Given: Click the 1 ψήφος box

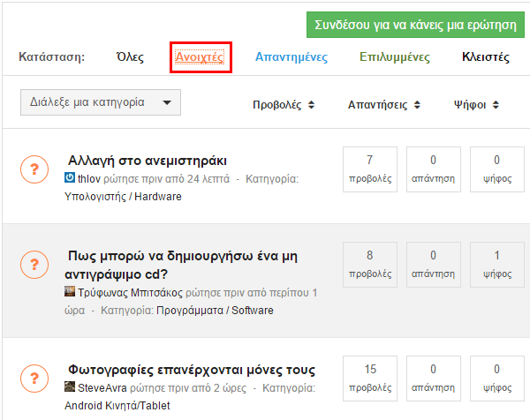Looking at the screenshot, I should point(496,265).
